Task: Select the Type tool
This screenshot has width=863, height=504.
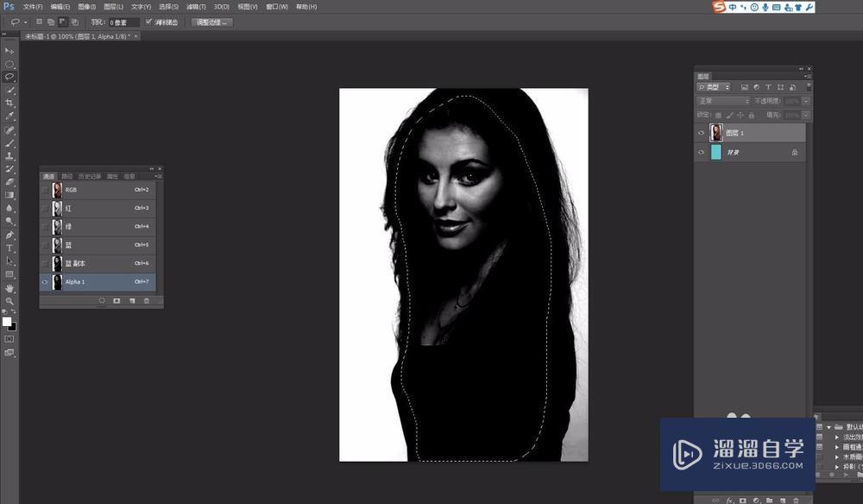Action: tap(9, 249)
